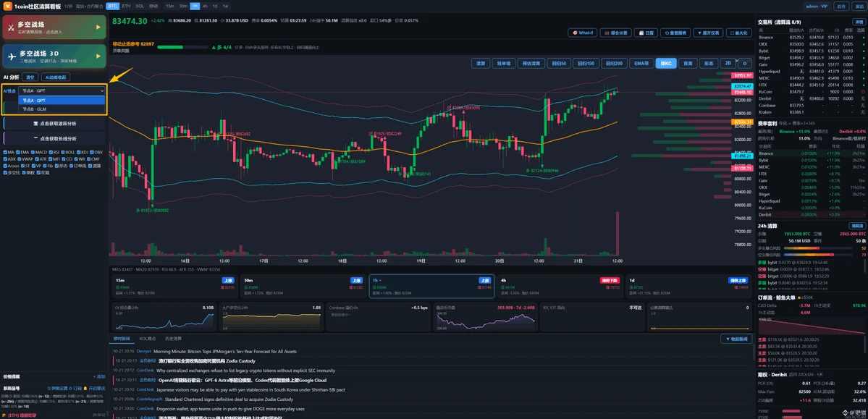Switch to the SOL coin tab

click(140, 6)
